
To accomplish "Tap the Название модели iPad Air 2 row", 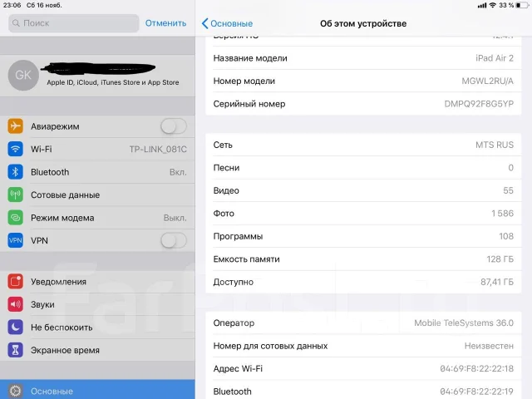I will click(363, 58).
